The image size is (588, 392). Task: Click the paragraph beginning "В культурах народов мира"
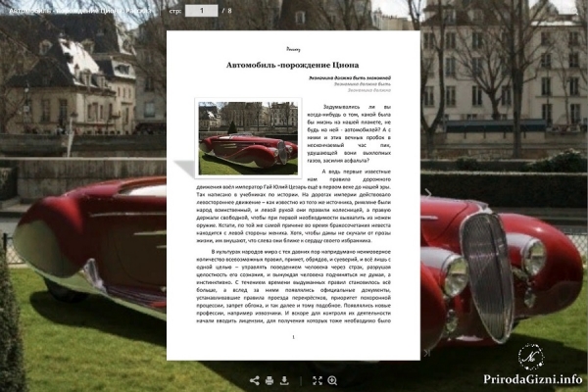pyautogui.click(x=294, y=286)
